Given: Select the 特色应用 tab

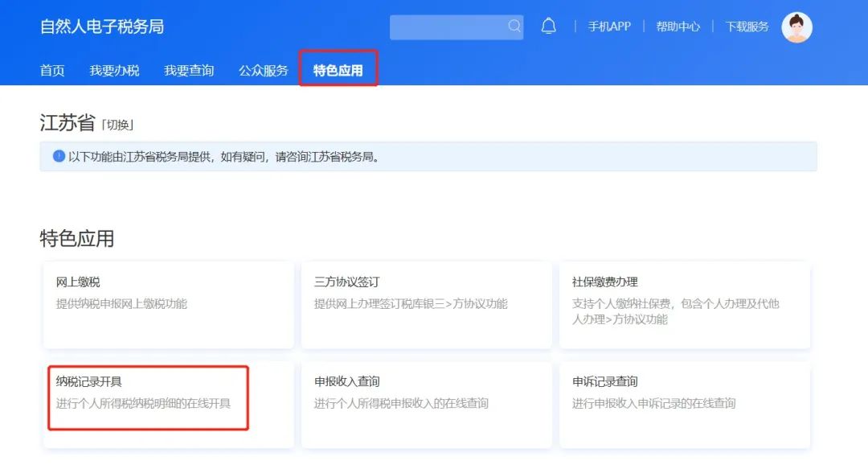Looking at the screenshot, I should pos(338,71).
